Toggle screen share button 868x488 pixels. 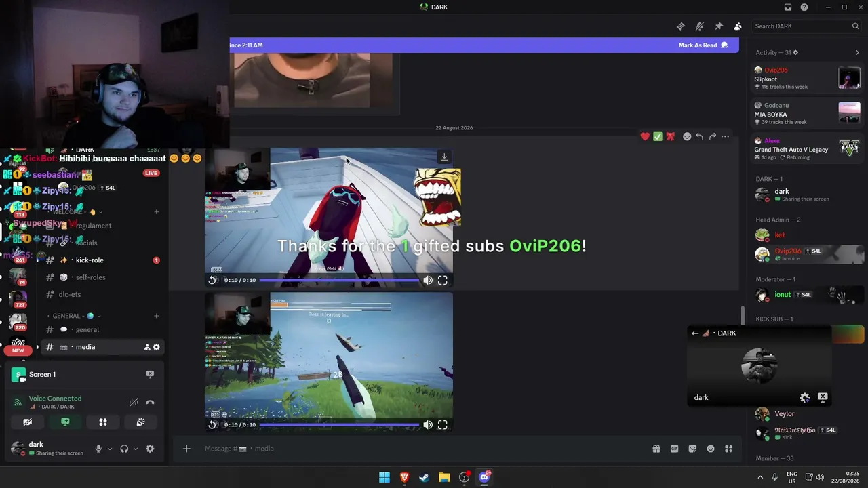(65, 422)
